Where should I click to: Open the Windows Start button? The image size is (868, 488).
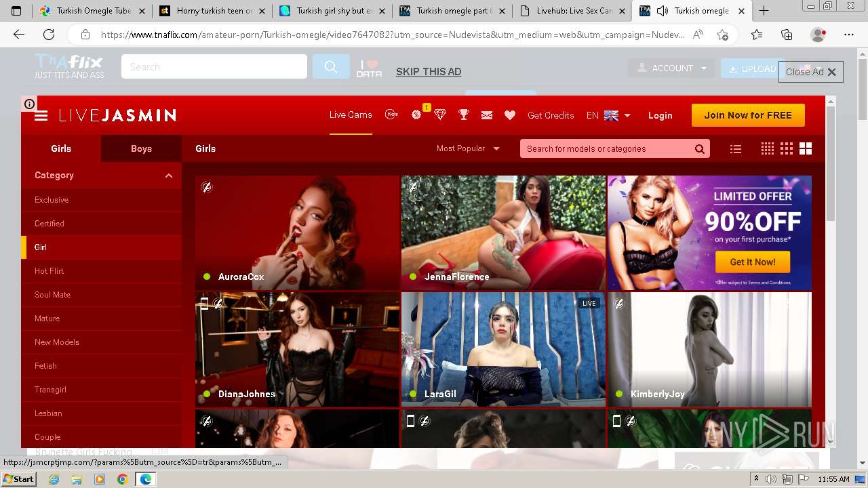click(18, 479)
